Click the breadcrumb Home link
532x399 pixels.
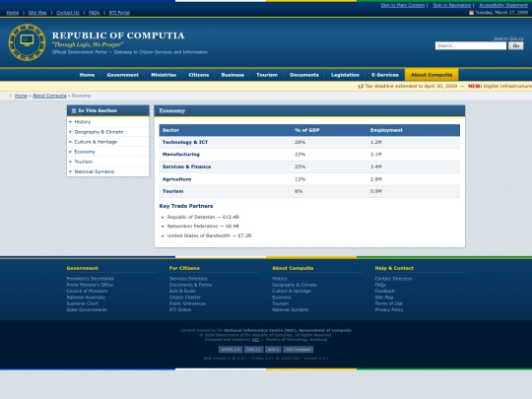point(21,96)
